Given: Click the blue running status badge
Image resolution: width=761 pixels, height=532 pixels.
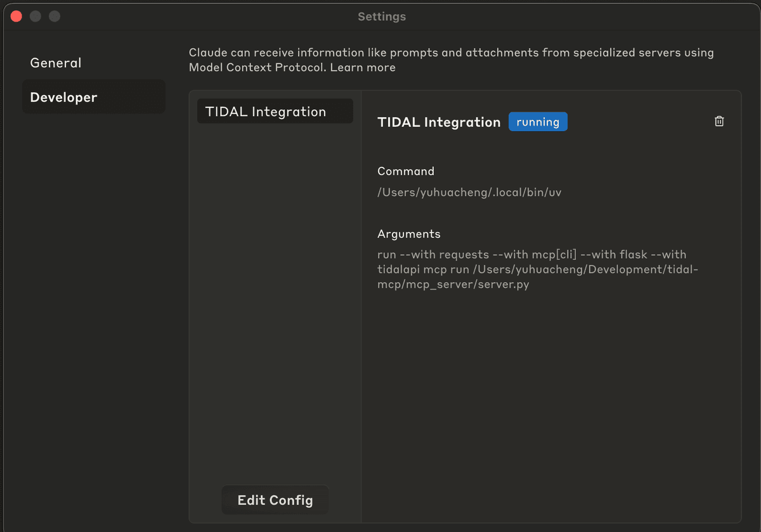Looking at the screenshot, I should click(x=538, y=122).
